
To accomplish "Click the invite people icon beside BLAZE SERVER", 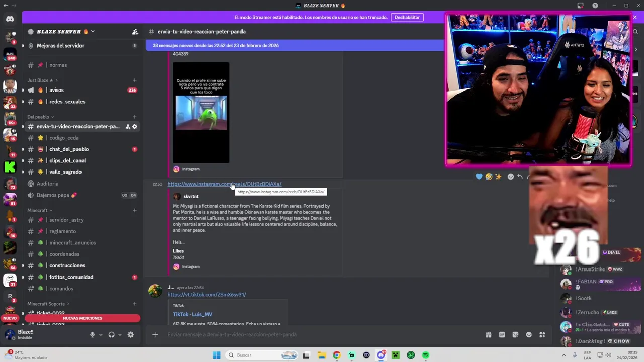I will [135, 32].
